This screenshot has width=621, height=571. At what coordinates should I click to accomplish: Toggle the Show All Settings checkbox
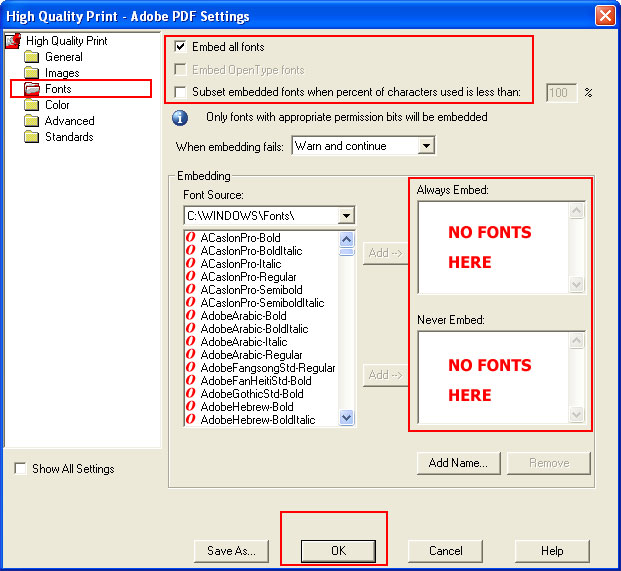(21, 469)
